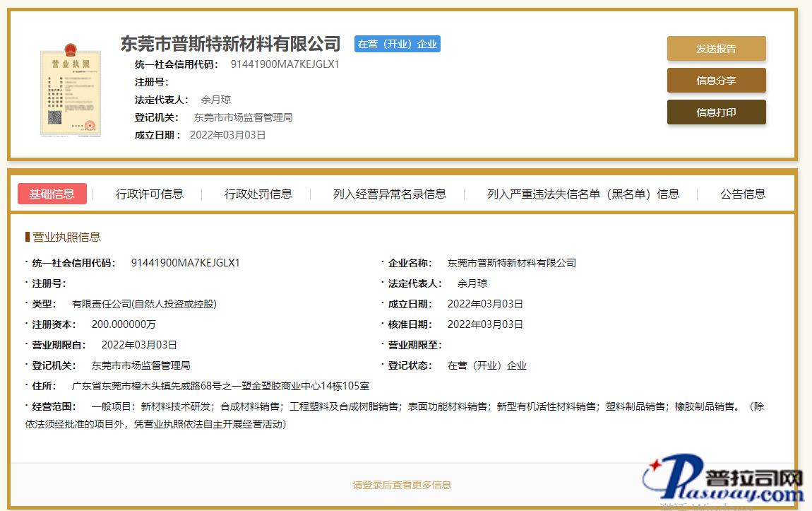This screenshot has height=511, width=812.
Task: Click 请登录后查看更多信息 login link
Action: [402, 485]
